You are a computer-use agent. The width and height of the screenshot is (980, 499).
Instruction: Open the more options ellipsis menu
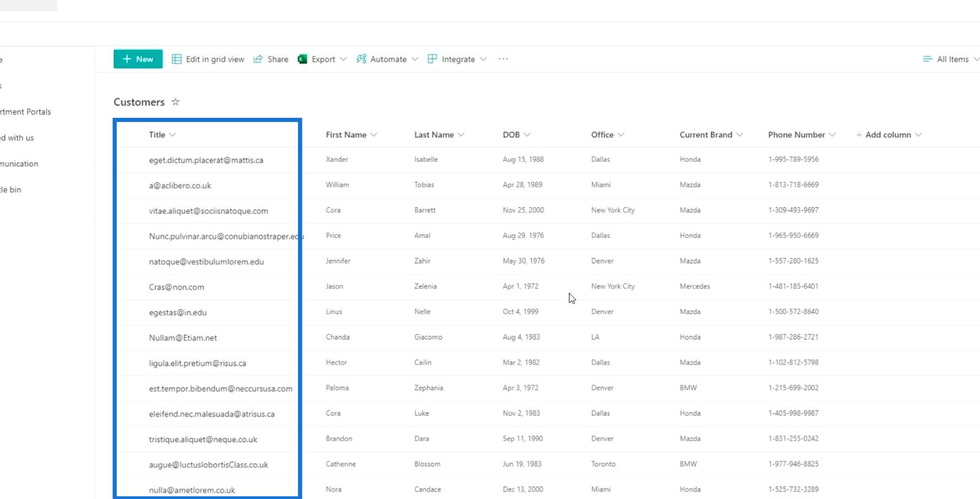(503, 59)
